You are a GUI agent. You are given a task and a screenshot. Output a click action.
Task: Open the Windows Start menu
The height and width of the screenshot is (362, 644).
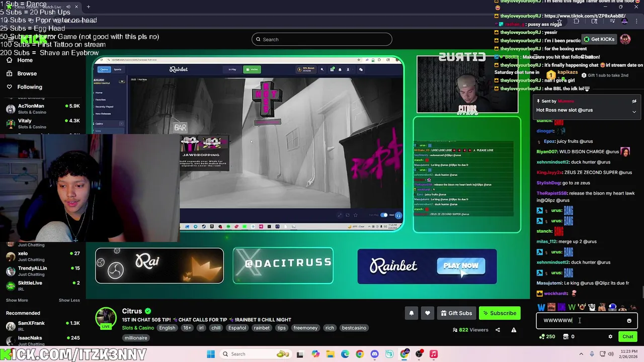click(x=211, y=354)
